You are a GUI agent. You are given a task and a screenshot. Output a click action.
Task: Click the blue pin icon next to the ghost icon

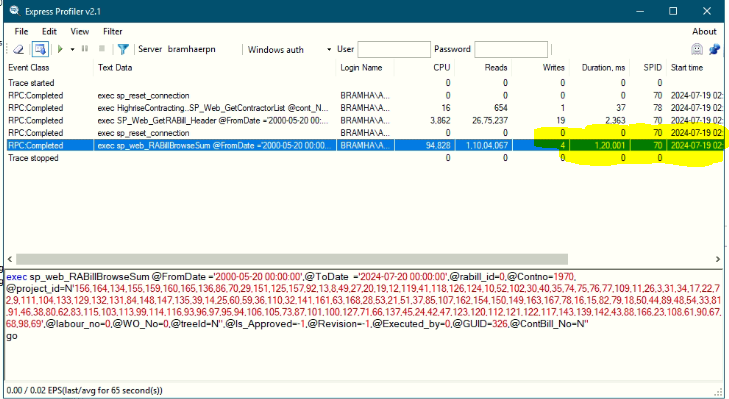point(714,49)
